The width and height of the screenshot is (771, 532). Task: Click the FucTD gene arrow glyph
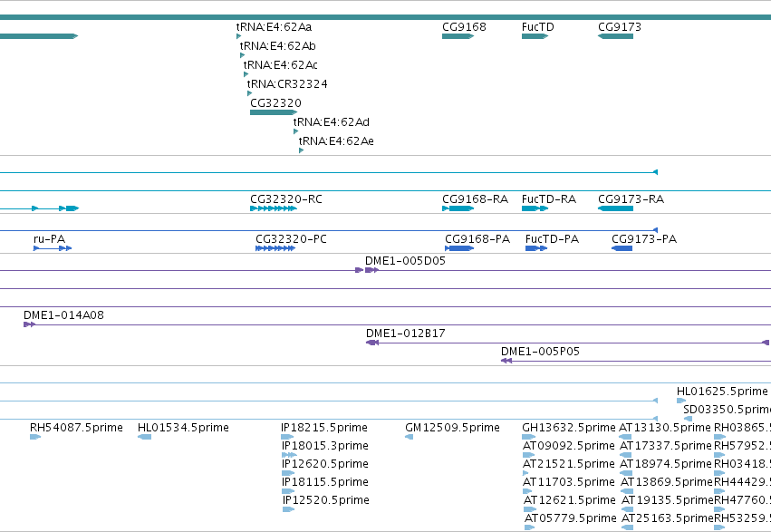coord(535,36)
